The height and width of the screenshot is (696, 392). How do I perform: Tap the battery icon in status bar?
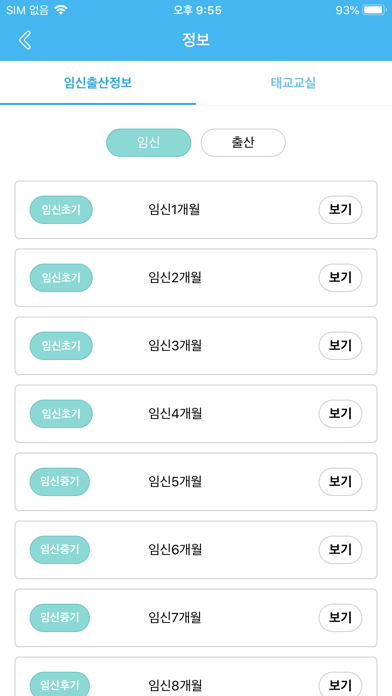pyautogui.click(x=375, y=10)
